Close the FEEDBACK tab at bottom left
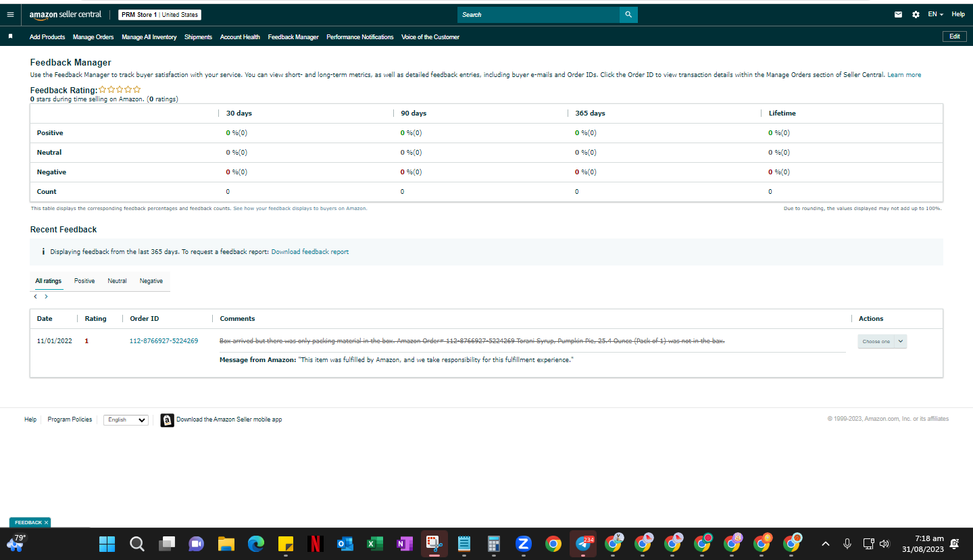 [x=46, y=523]
